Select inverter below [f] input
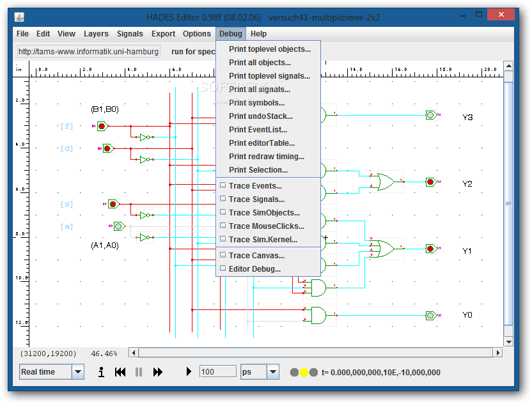This screenshot has height=404, width=532. (145, 137)
